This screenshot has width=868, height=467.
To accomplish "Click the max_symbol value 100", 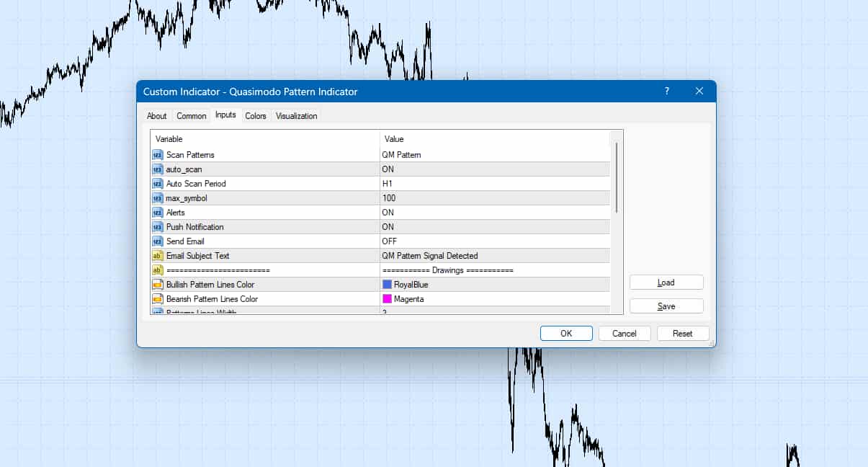I will 495,198.
